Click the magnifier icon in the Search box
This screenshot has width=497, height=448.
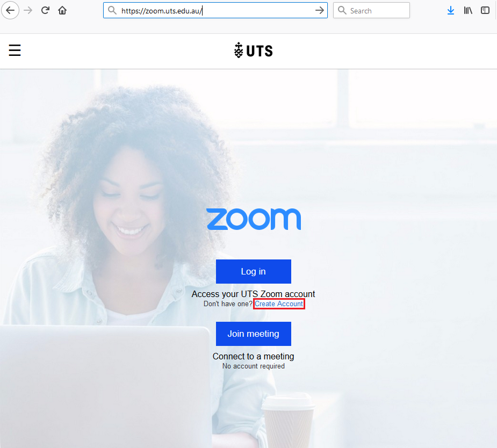(x=342, y=10)
